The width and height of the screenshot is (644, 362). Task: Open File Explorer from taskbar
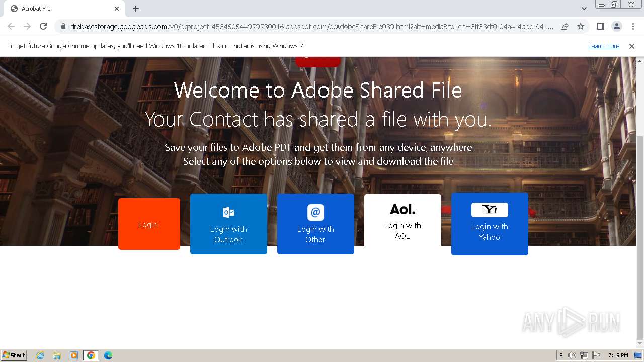[57, 355]
